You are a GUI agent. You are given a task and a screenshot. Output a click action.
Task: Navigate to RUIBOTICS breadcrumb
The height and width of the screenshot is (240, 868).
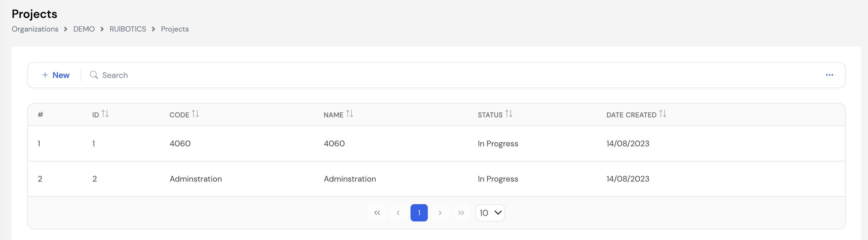pos(128,29)
